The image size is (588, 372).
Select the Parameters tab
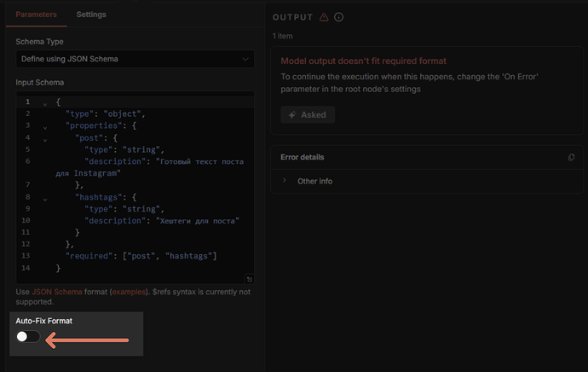37,15
